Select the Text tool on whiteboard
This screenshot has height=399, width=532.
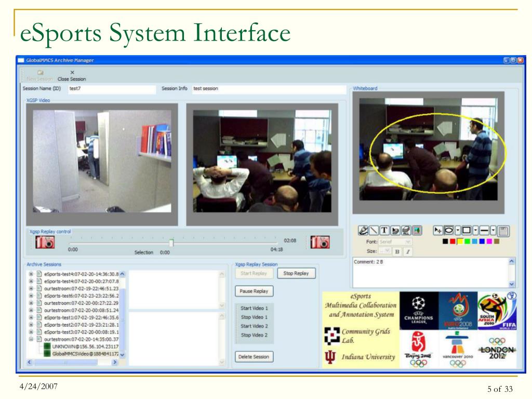(384, 231)
